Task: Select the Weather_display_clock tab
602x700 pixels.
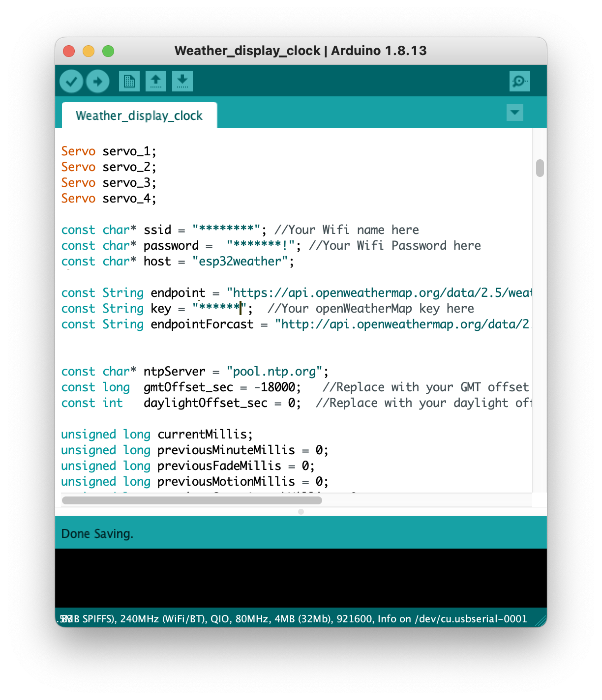Action: coord(139,115)
